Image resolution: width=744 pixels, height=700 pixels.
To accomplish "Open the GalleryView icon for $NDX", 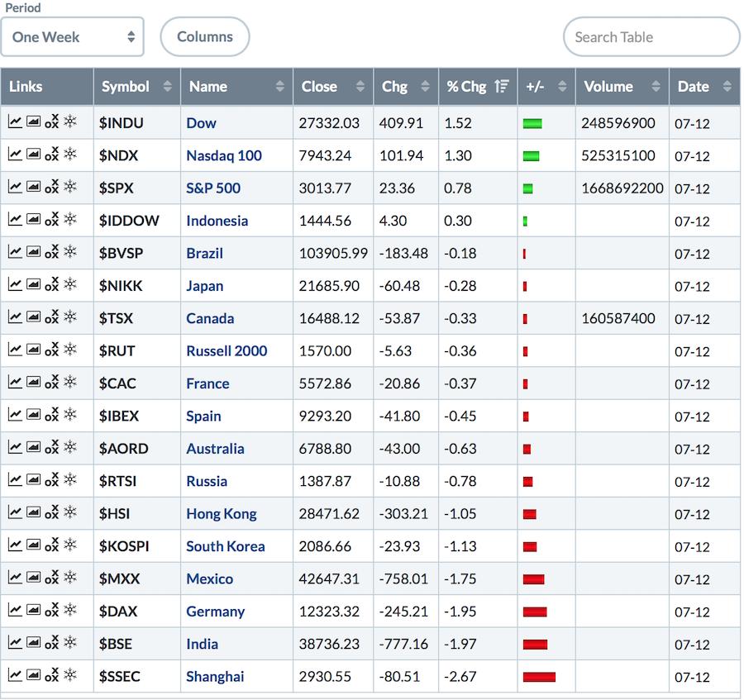I will coord(33,155).
